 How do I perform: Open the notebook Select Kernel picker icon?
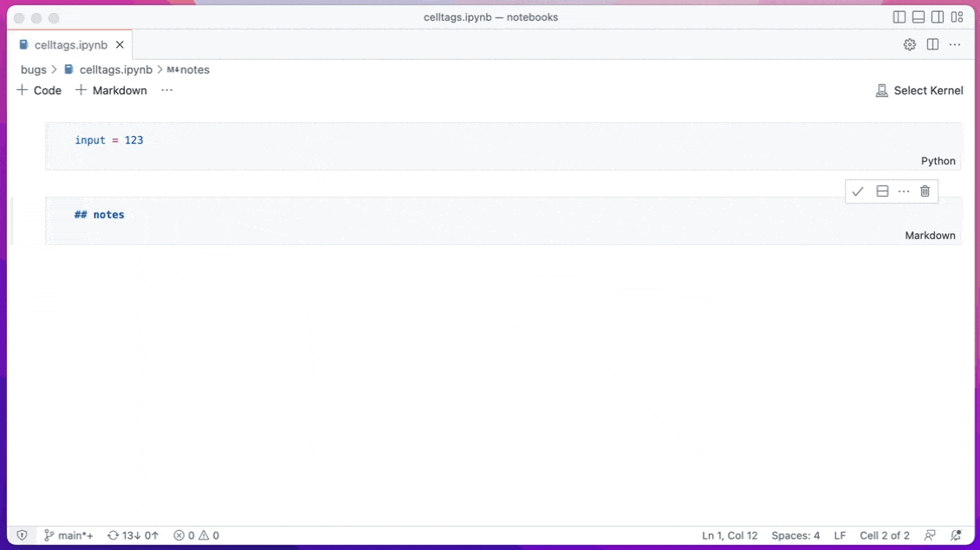pos(881,89)
